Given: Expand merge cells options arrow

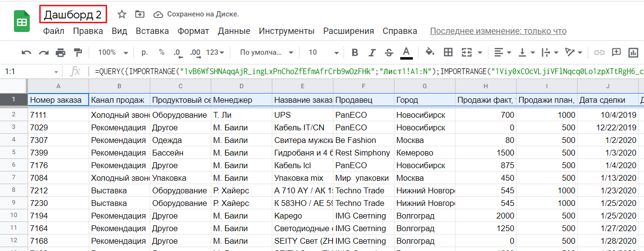Looking at the screenshot, I should coord(480,52).
